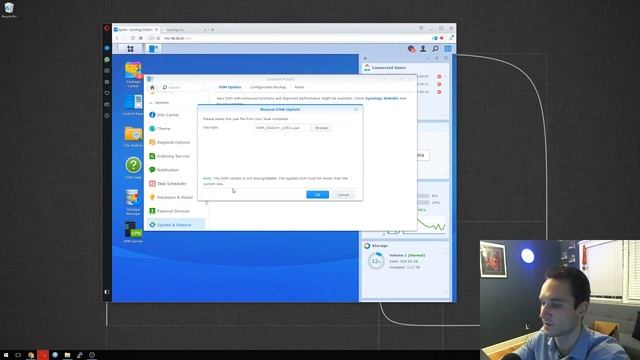Open Messenger in Opera sidebar
Screen dimensions: 640x360
[107, 48]
